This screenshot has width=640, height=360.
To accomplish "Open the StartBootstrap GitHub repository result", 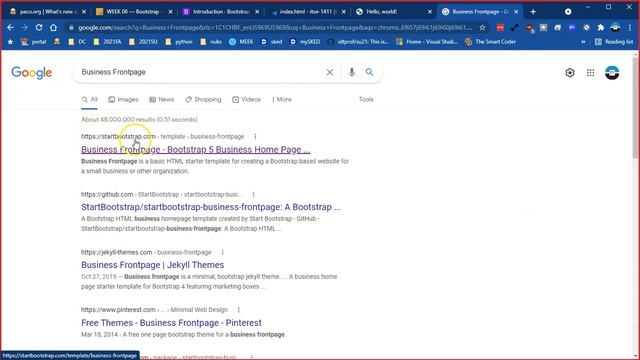I will (x=211, y=207).
